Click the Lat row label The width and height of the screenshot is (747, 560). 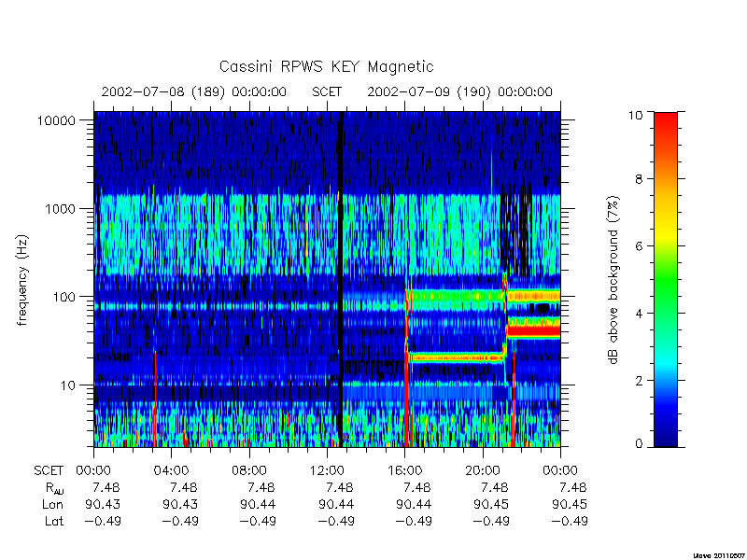coord(54,521)
